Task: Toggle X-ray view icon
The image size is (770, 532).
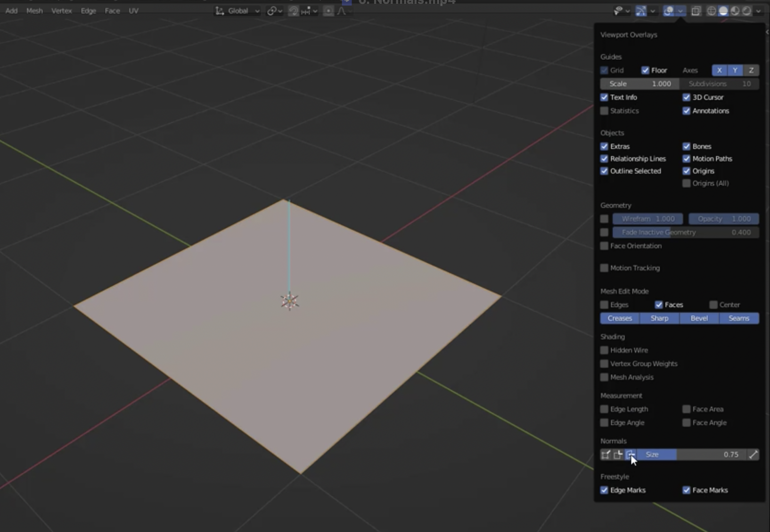Action: pyautogui.click(x=696, y=11)
